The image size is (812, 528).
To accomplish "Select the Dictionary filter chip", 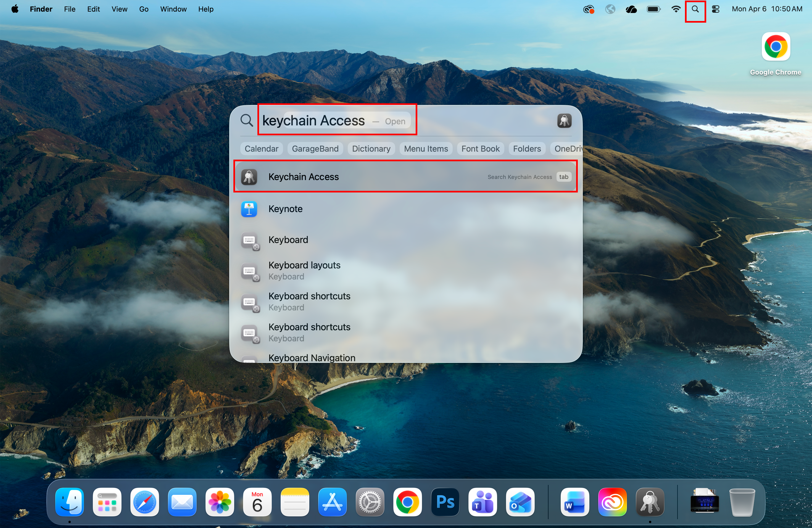I will coord(371,148).
